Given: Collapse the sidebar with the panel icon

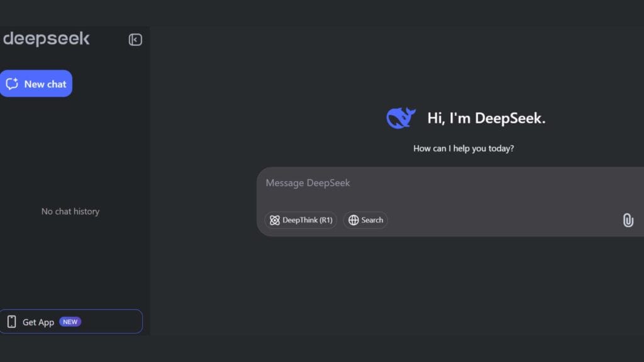Looking at the screenshot, I should point(135,40).
